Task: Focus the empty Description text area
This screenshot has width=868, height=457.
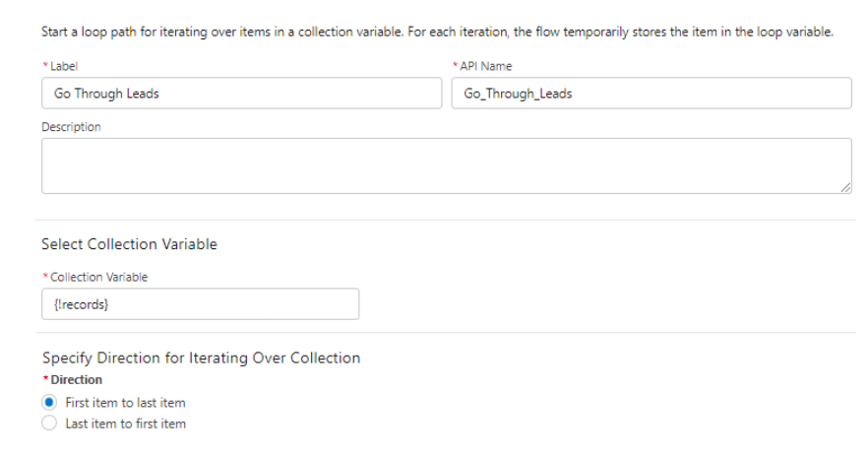Action: tap(446, 165)
